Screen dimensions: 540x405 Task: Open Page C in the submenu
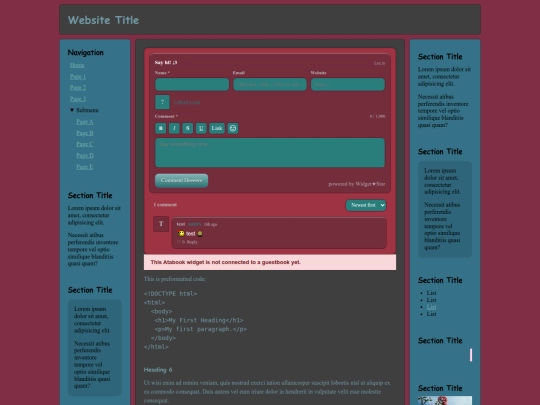(85, 144)
